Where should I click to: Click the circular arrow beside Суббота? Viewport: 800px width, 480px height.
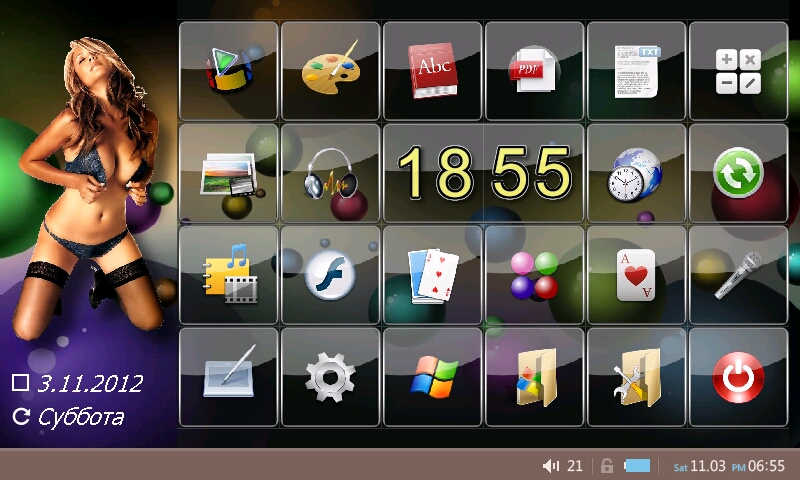point(21,416)
